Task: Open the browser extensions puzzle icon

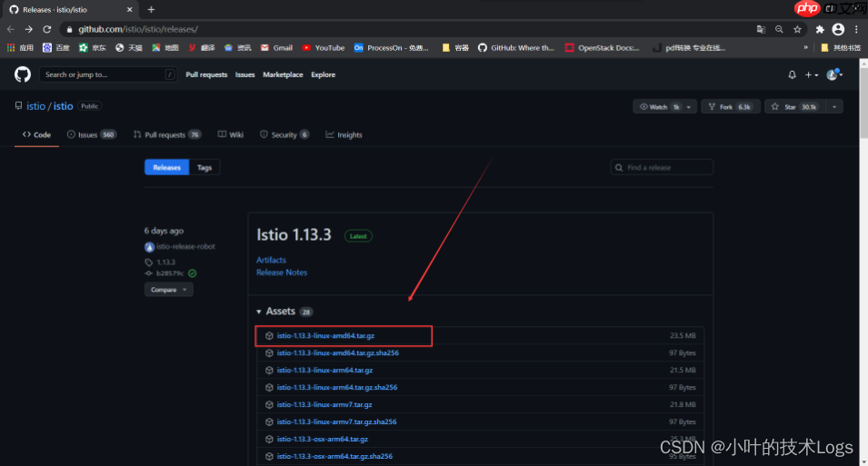Action: click(x=820, y=29)
